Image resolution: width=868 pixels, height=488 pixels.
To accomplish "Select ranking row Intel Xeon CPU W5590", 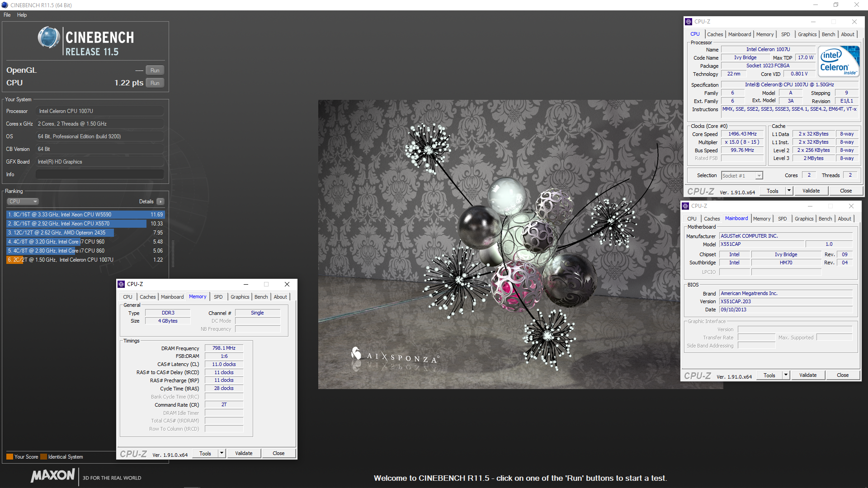I will coord(85,215).
